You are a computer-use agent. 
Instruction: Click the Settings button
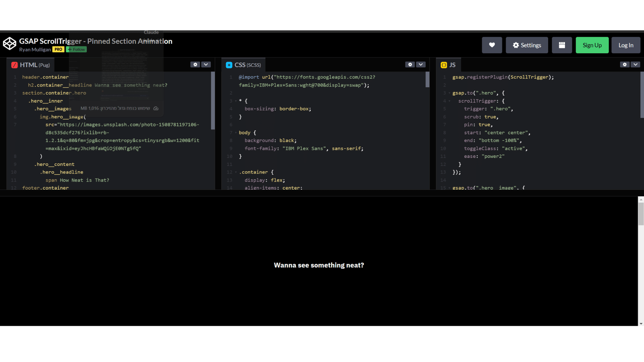click(527, 45)
